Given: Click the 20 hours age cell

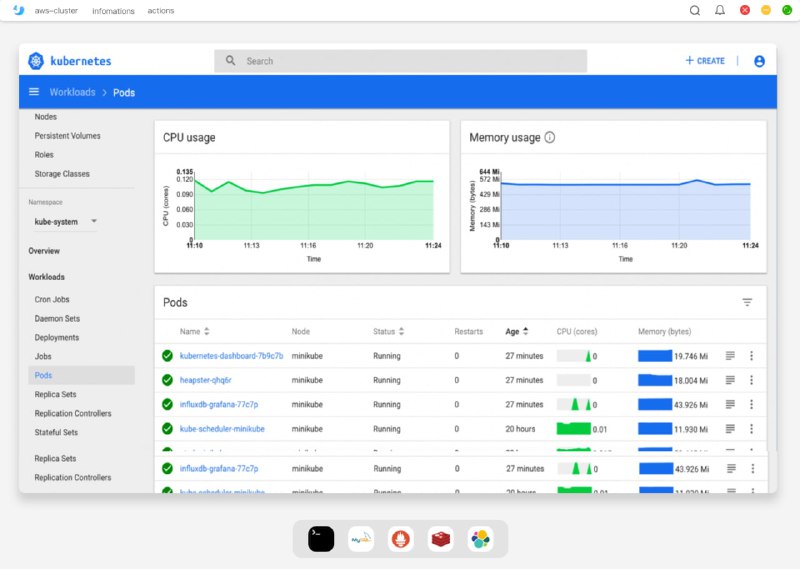Looking at the screenshot, I should (520, 429).
